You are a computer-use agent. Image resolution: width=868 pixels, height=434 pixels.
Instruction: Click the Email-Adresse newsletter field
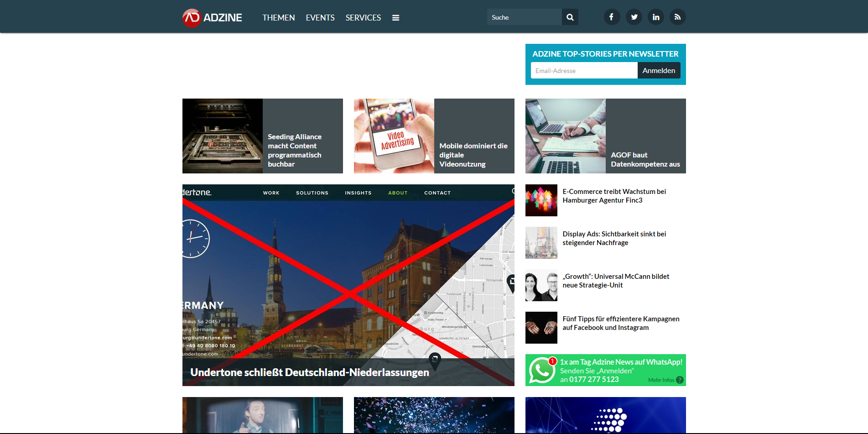pos(584,70)
